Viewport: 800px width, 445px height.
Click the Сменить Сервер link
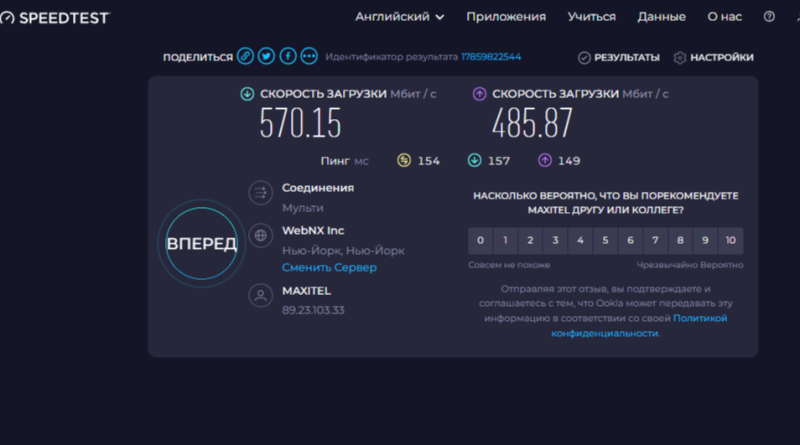(x=329, y=267)
